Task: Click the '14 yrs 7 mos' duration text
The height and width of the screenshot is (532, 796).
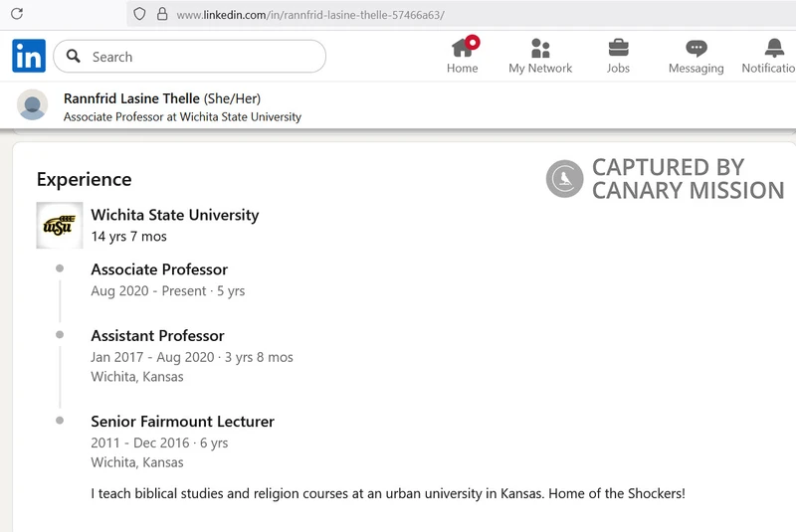Action: click(129, 237)
